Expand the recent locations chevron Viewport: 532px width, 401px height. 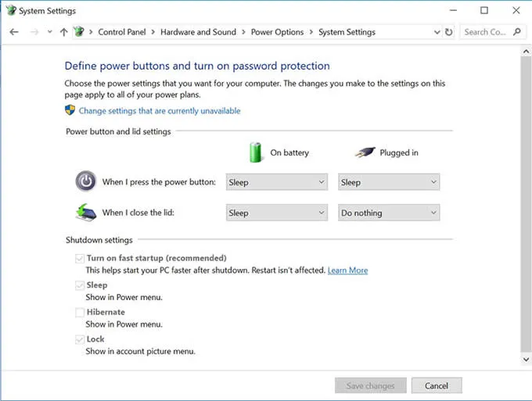tap(50, 32)
